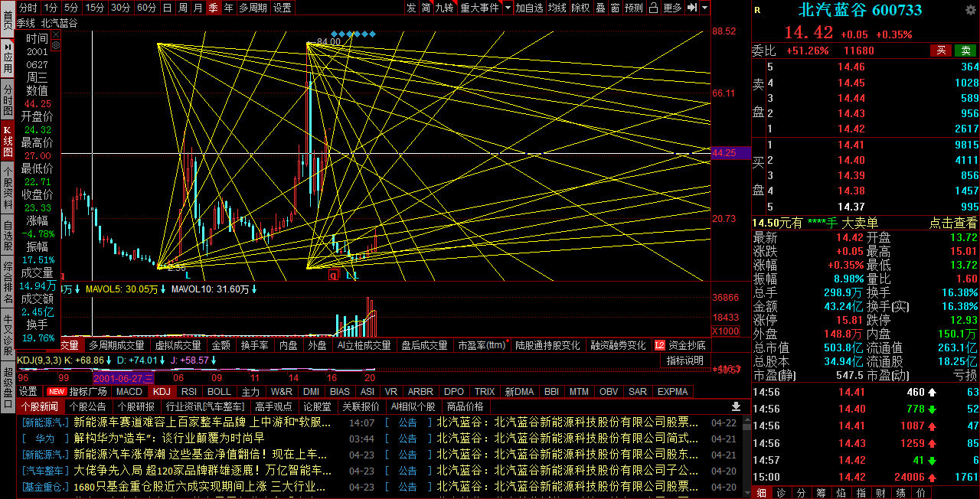Screen dimensions: 980x499
Task: Open 综合排名 in left sidebar
Action: pos(8,282)
